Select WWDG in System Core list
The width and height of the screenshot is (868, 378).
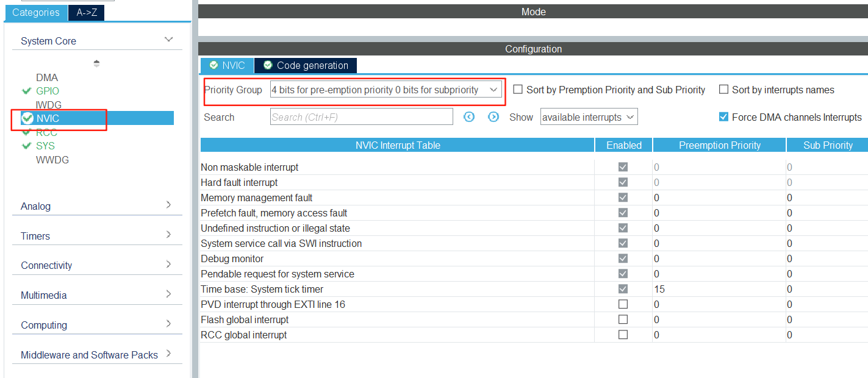point(52,160)
